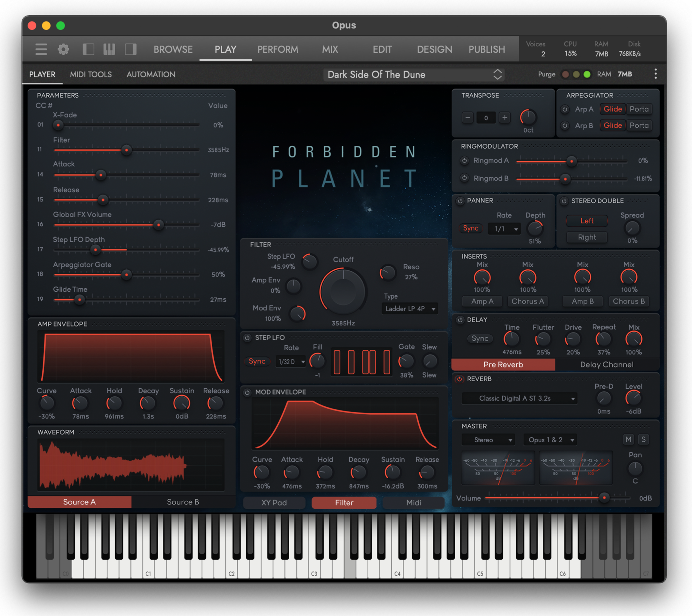Open the three-dot options menu
Image resolution: width=692 pixels, height=616 pixels.
click(x=656, y=74)
